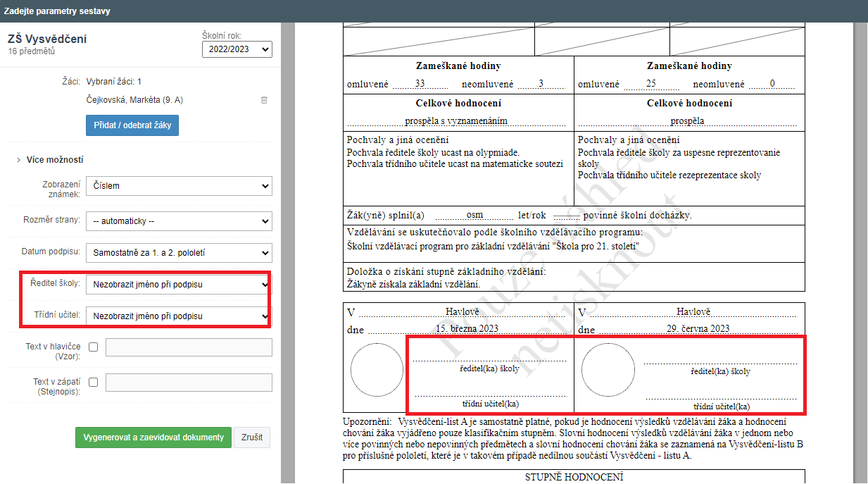Screen dimensions: 868x484
Task: Click the Škola pro 21. století program line
Action: tap(493, 246)
